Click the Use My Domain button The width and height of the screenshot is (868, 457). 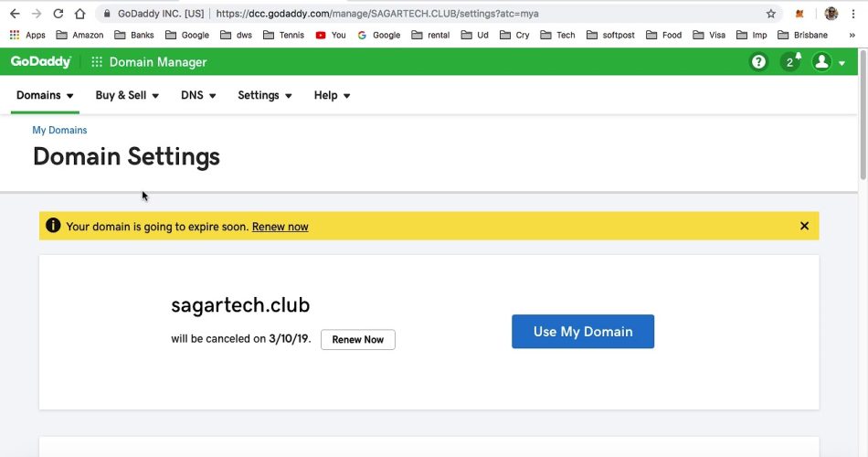point(583,332)
